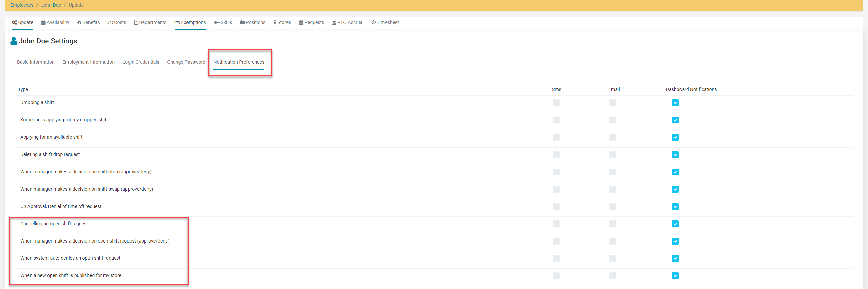The height and width of the screenshot is (289, 868).
Task: Click the Availability calendar icon
Action: click(x=43, y=22)
